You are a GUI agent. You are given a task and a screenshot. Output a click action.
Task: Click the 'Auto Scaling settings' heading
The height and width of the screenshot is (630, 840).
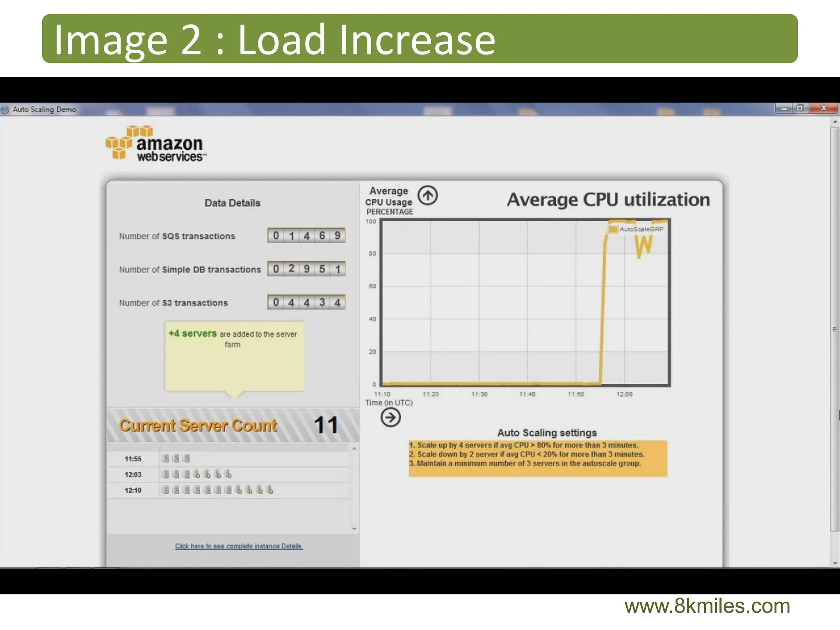[x=547, y=433]
